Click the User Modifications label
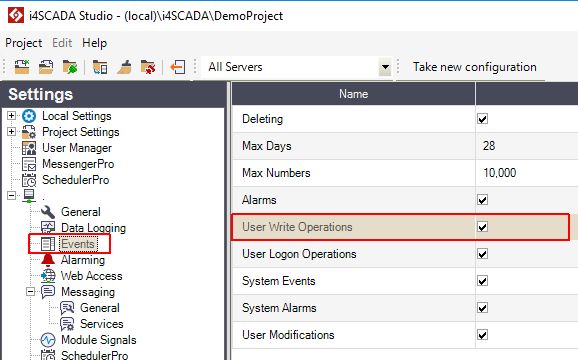578x360 pixels. click(288, 335)
